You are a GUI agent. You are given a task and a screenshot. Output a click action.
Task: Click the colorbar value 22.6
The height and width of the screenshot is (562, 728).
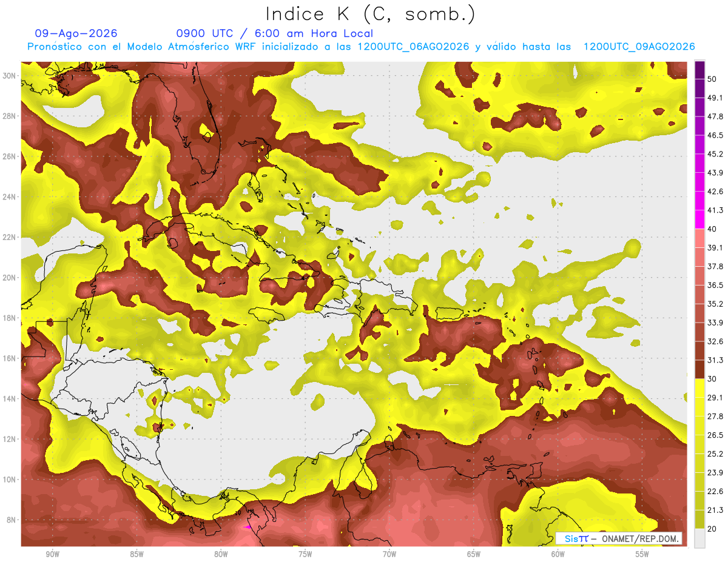coord(715,492)
